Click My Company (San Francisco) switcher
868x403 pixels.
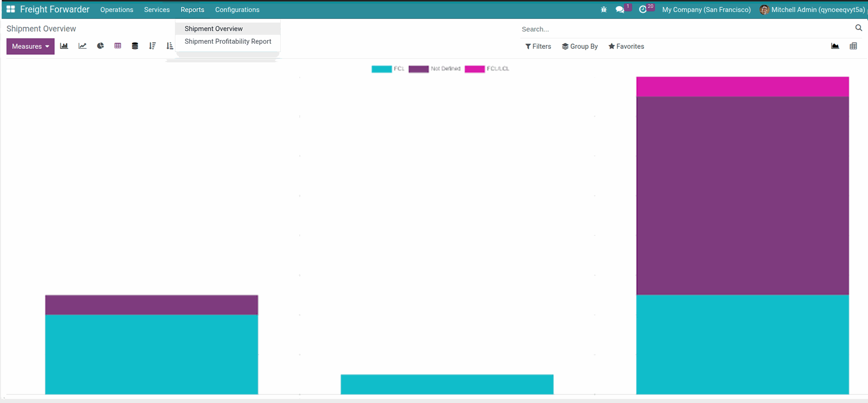(x=706, y=9)
